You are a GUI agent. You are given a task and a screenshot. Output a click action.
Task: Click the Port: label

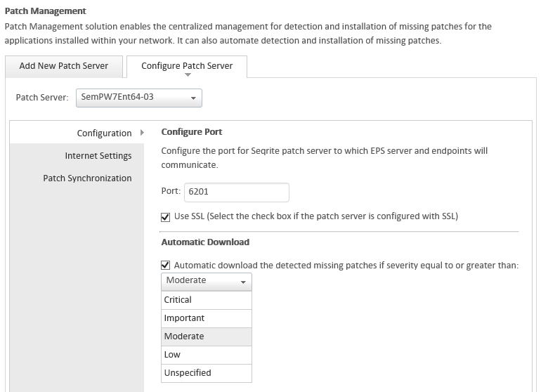(x=171, y=191)
